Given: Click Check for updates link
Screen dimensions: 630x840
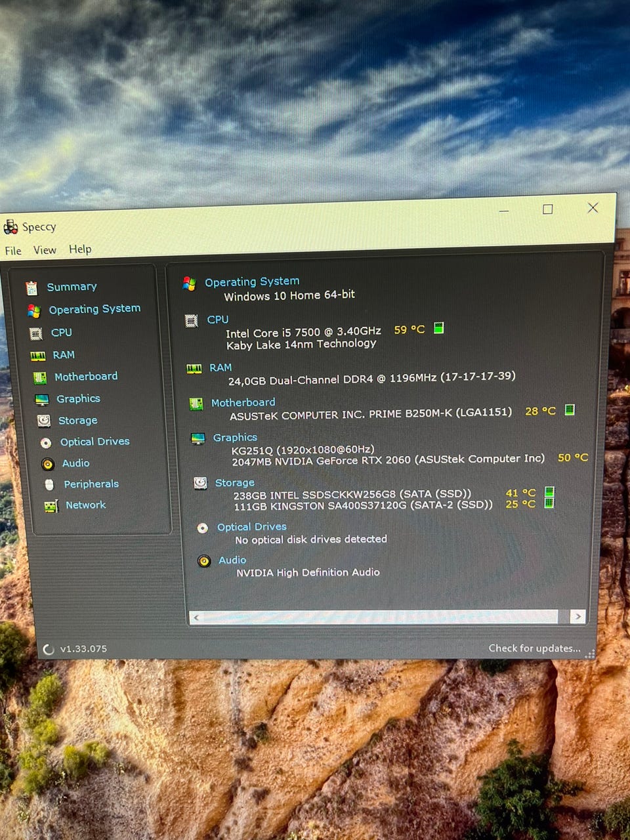Looking at the screenshot, I should point(534,648).
